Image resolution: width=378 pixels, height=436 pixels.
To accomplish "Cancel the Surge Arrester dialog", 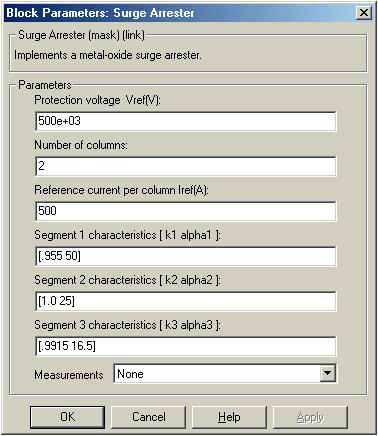I will click(148, 417).
